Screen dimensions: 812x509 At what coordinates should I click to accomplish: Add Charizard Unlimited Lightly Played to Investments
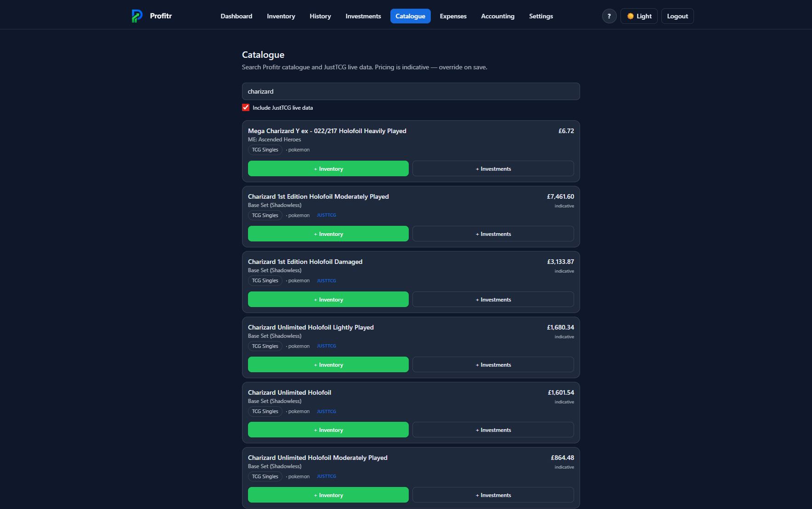click(x=493, y=364)
